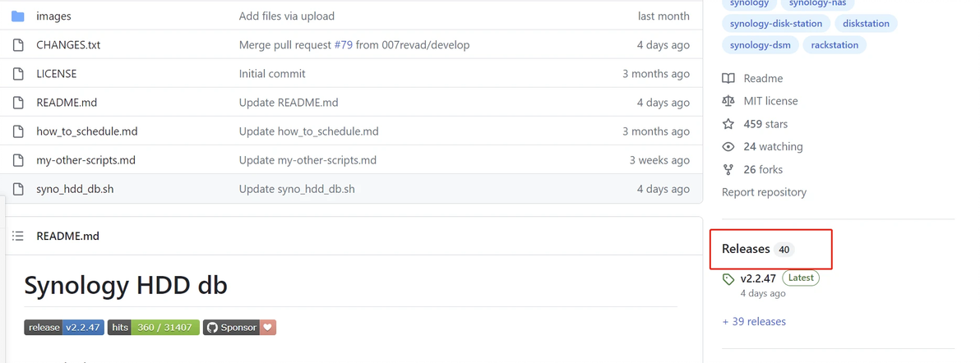Click the forks icon in sidebar
Screen dimensions: 980x363
(x=728, y=170)
